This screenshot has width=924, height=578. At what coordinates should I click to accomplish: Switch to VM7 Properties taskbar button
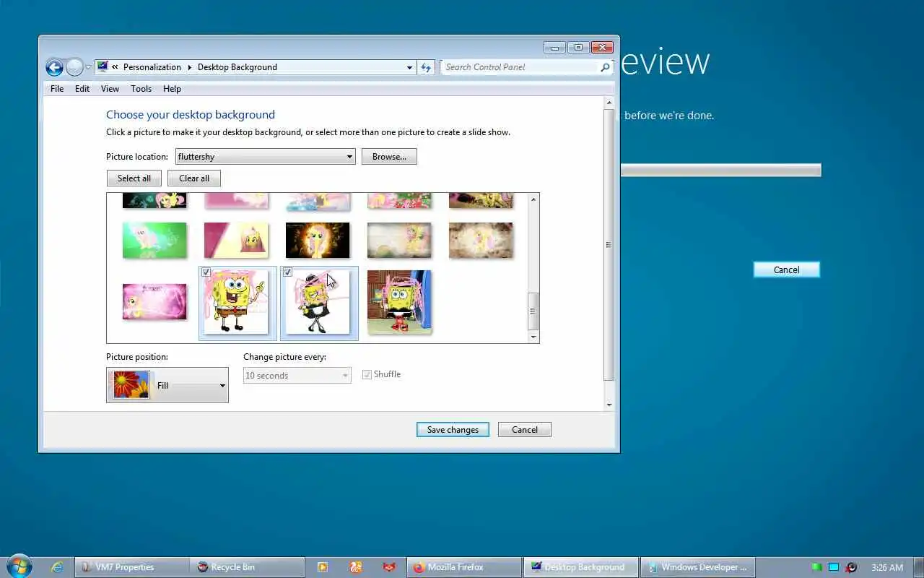[x=131, y=567]
